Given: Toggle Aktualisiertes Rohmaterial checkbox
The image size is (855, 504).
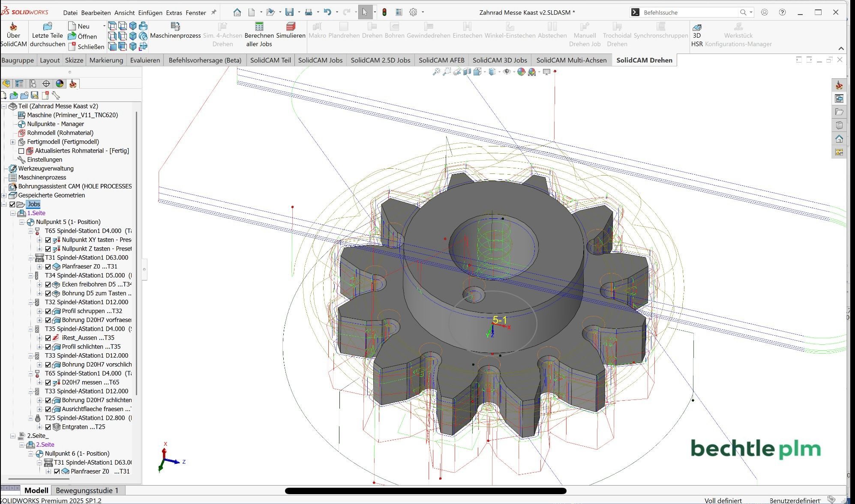Looking at the screenshot, I should (21, 151).
